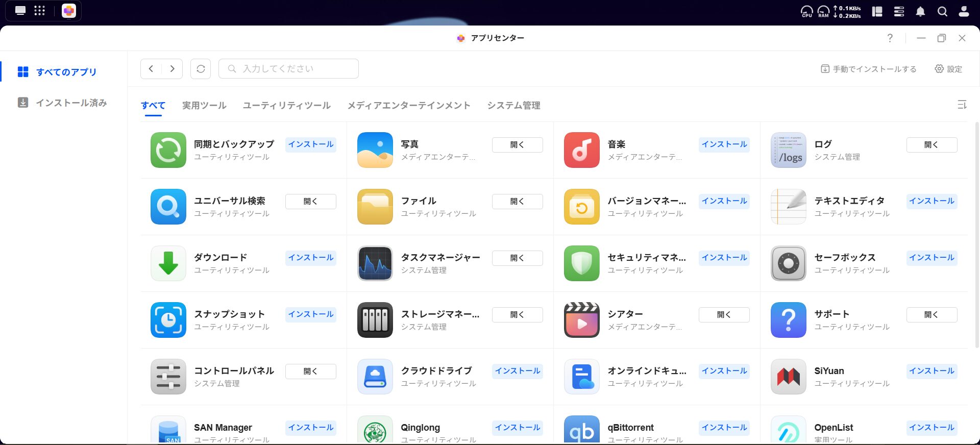Open notifications bell in top bar
The image size is (980, 445).
(920, 11)
